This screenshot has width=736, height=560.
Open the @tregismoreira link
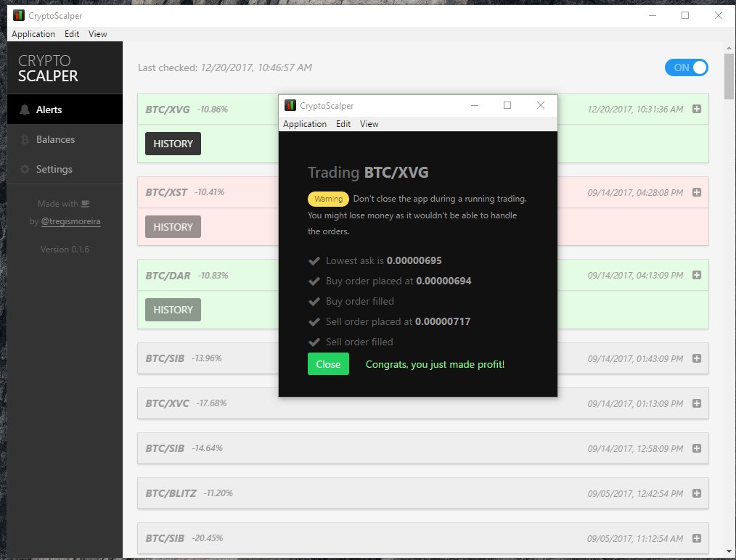[70, 221]
